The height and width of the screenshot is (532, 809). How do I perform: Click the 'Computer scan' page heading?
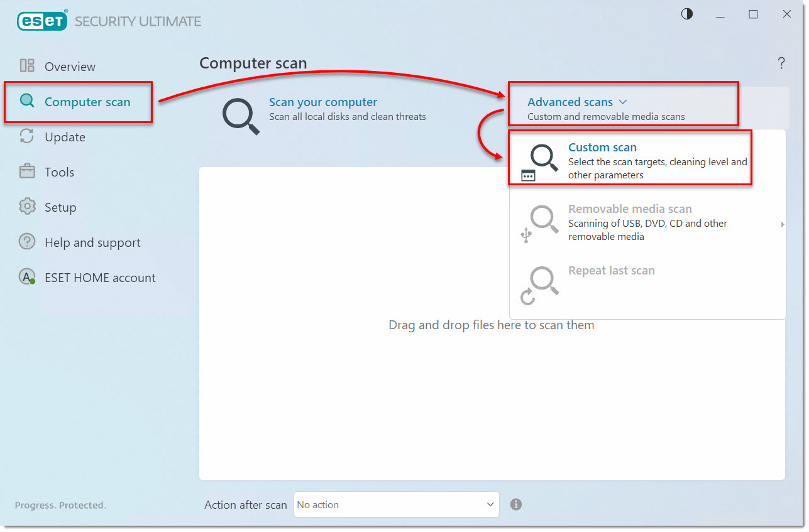click(253, 63)
